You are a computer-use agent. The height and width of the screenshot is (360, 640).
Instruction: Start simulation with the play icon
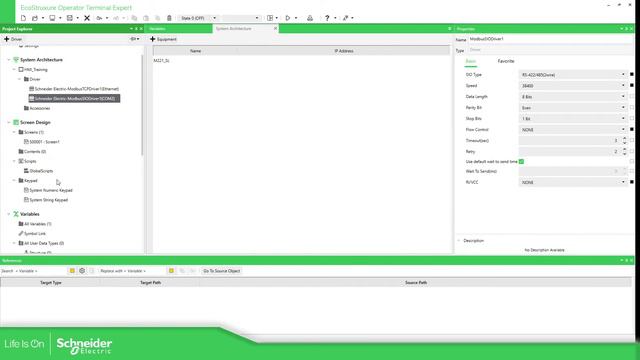click(x=288, y=18)
